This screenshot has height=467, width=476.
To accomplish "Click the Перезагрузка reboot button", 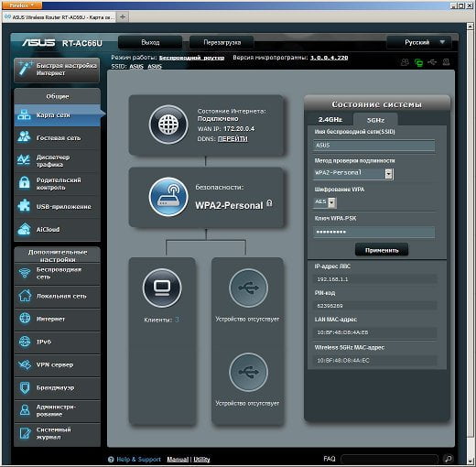I will click(x=222, y=42).
